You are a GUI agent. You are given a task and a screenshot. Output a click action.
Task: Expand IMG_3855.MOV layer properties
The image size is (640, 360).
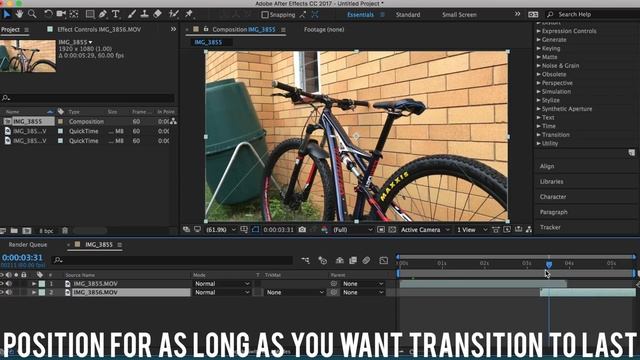(x=34, y=283)
